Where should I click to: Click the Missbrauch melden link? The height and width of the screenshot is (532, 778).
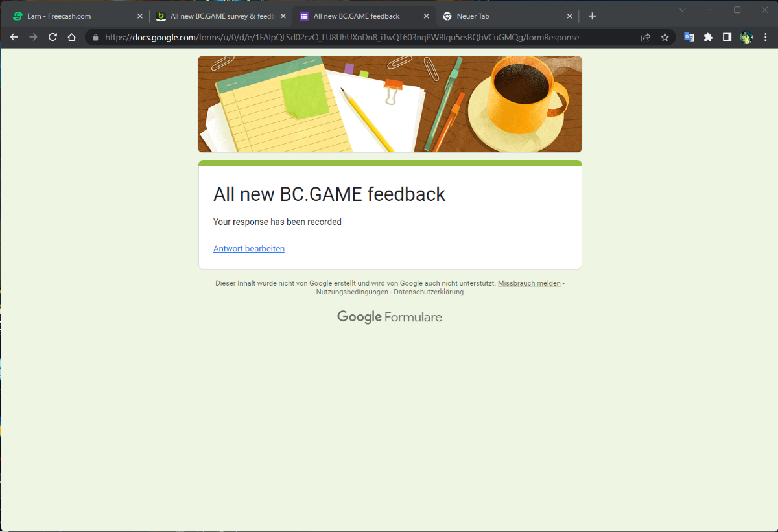[529, 283]
